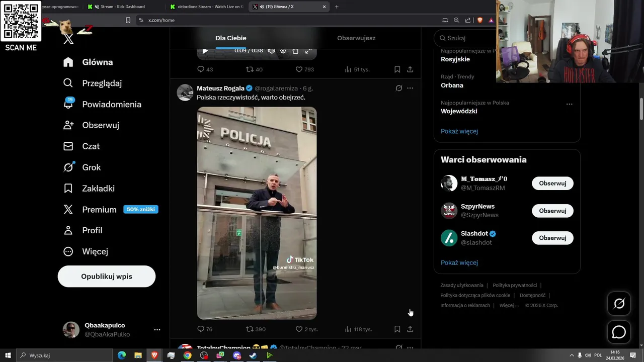644x362 pixels.
Task: View stats for the 51 tys. post
Action: [x=357, y=69]
